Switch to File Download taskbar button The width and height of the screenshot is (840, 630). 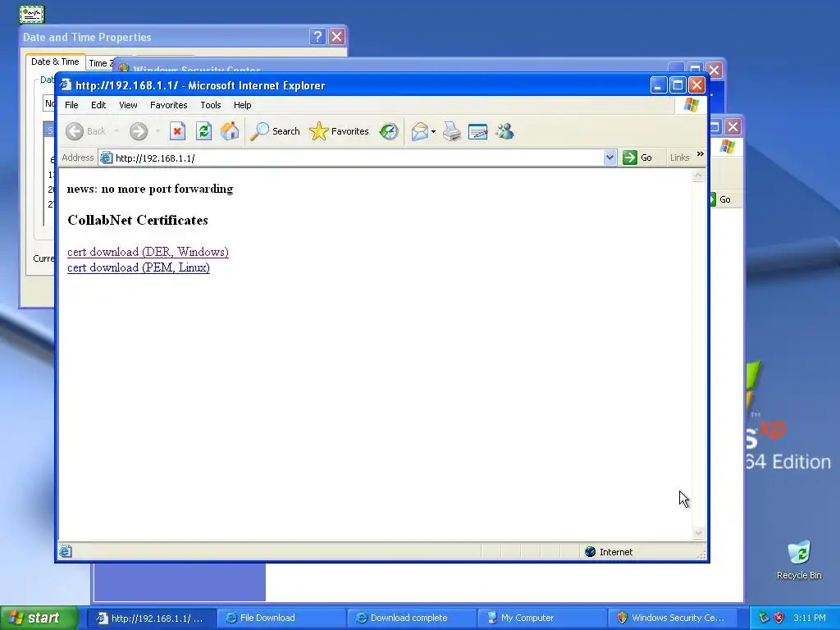click(282, 618)
